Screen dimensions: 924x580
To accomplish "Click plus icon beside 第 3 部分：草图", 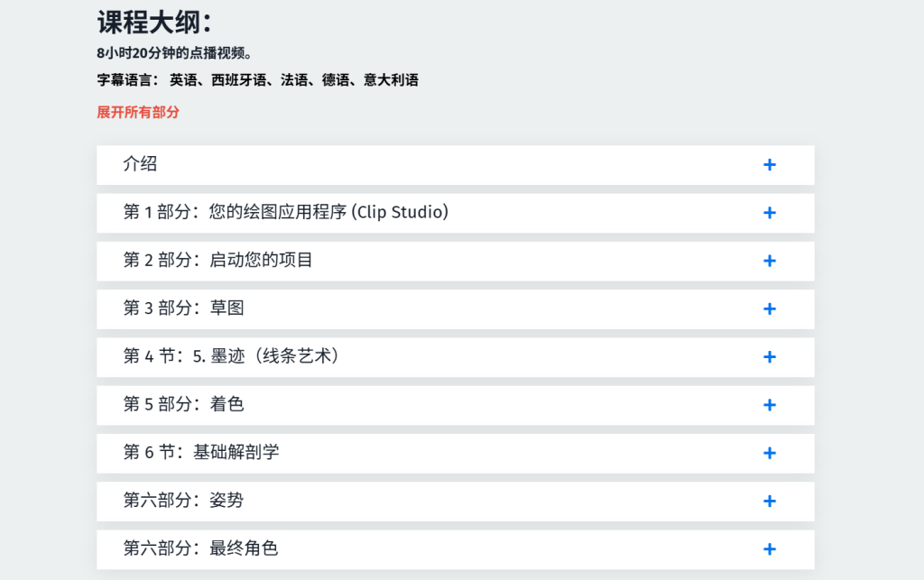I will (x=769, y=309).
